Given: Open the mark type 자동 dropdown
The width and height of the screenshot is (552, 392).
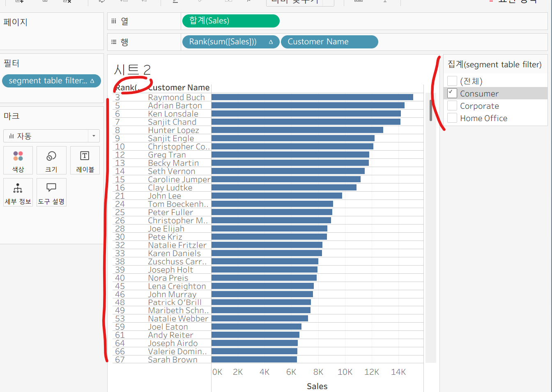Looking at the screenshot, I should pos(51,136).
